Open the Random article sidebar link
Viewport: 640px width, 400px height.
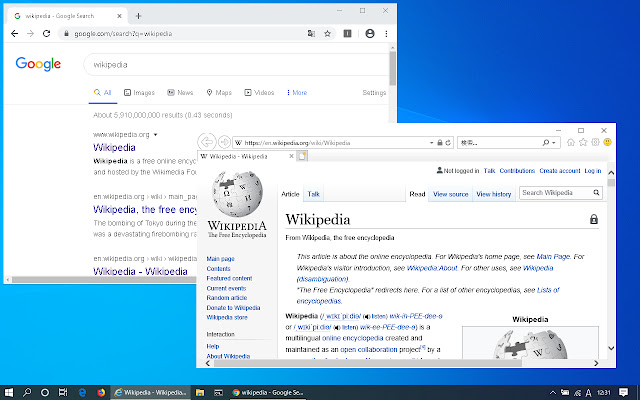pyautogui.click(x=226, y=298)
